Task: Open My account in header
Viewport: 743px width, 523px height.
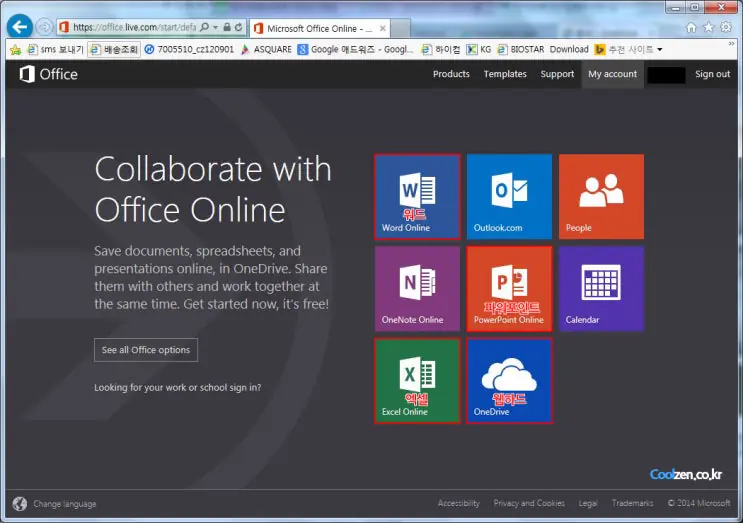Action: (x=613, y=74)
